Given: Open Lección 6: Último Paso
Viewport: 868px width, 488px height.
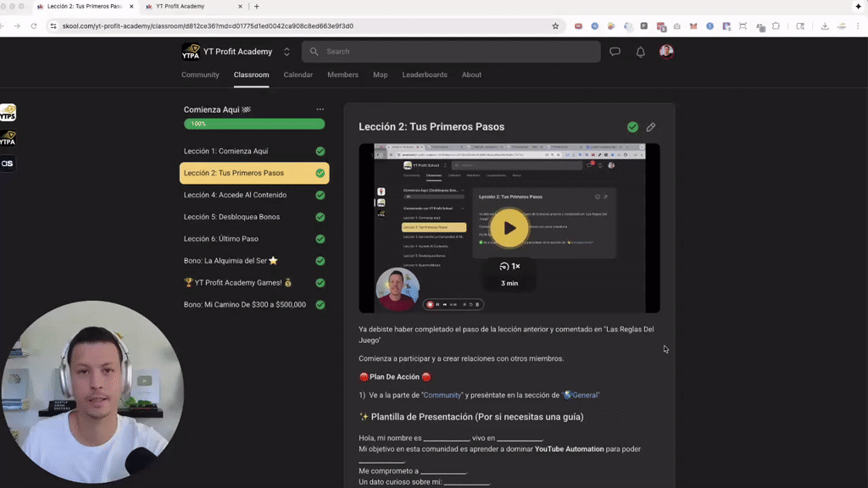Looking at the screenshot, I should click(254, 239).
